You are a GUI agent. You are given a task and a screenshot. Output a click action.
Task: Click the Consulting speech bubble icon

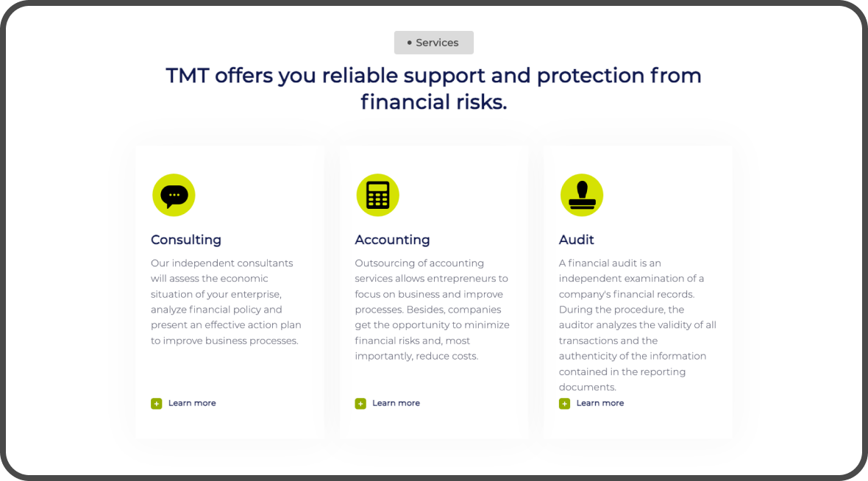click(x=174, y=195)
